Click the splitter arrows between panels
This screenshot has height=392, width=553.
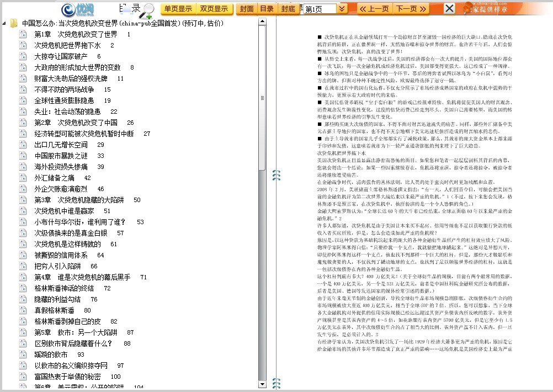[276, 176]
